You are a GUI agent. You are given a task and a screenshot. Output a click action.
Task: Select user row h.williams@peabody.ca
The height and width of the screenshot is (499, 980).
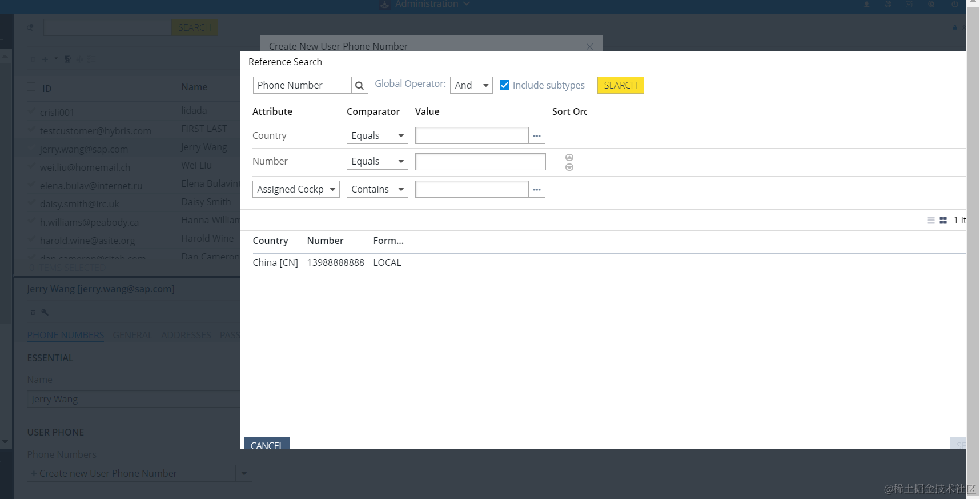(x=132, y=222)
